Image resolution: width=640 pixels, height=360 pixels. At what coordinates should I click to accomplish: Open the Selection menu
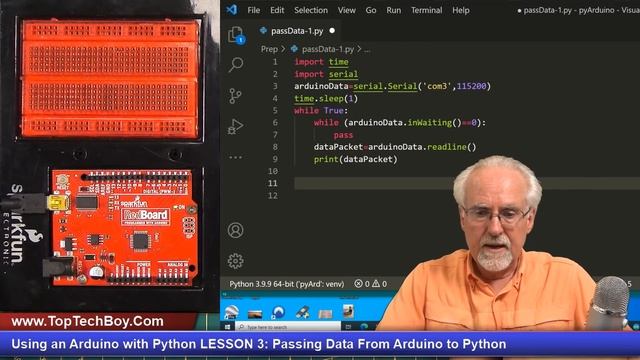[x=311, y=10]
